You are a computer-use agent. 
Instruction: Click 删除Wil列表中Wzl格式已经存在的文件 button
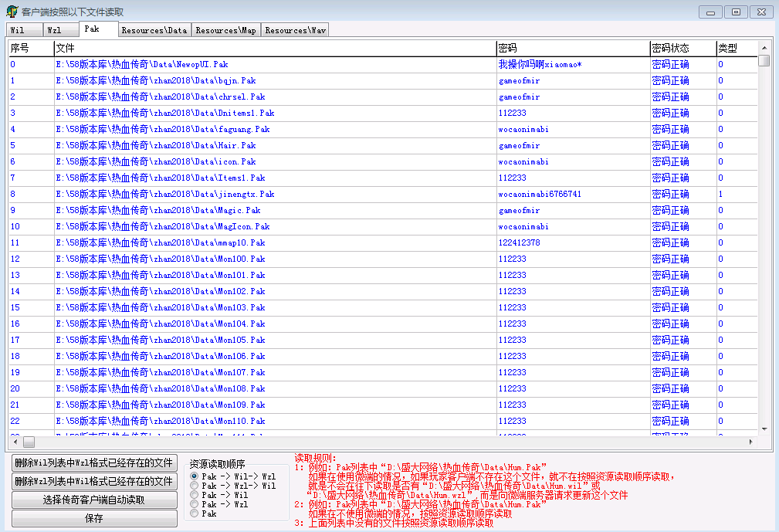(94, 463)
